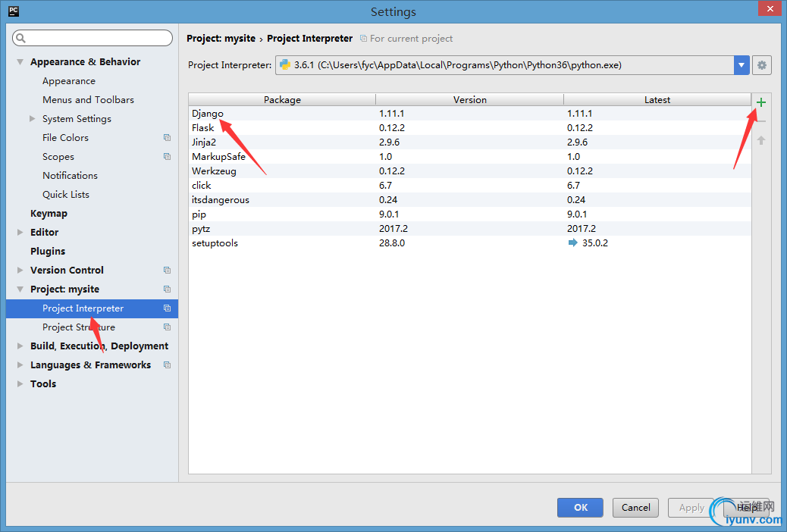
Task: Close the Settings dialog window
Action: click(x=770, y=8)
